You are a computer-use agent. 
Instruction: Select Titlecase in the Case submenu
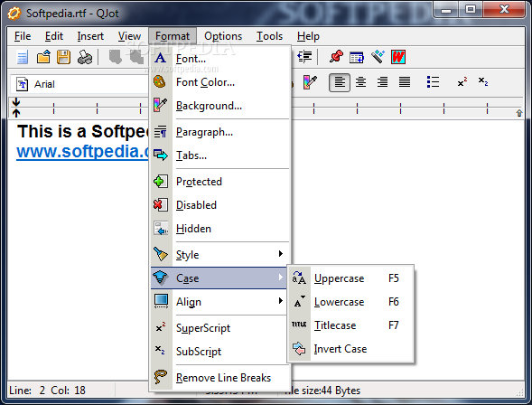point(350,325)
